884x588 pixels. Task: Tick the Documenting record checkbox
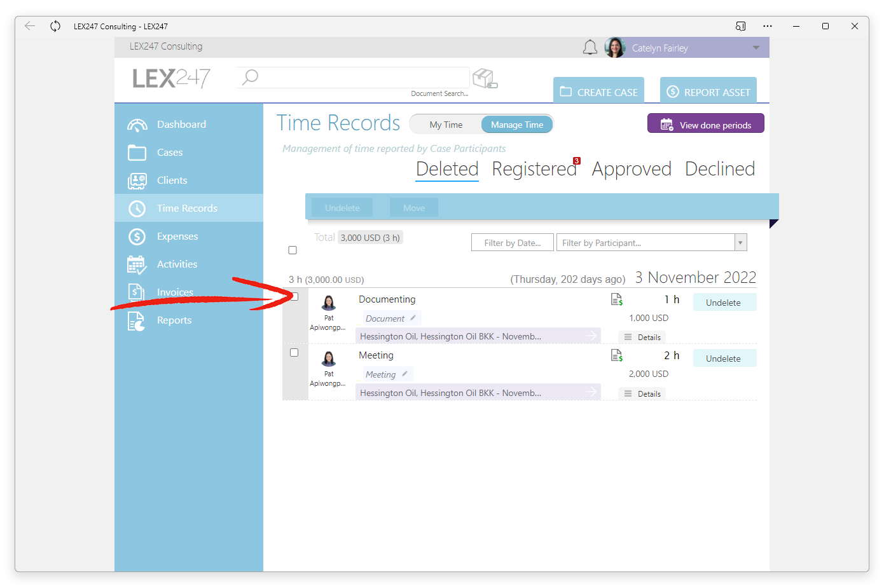[x=294, y=296]
